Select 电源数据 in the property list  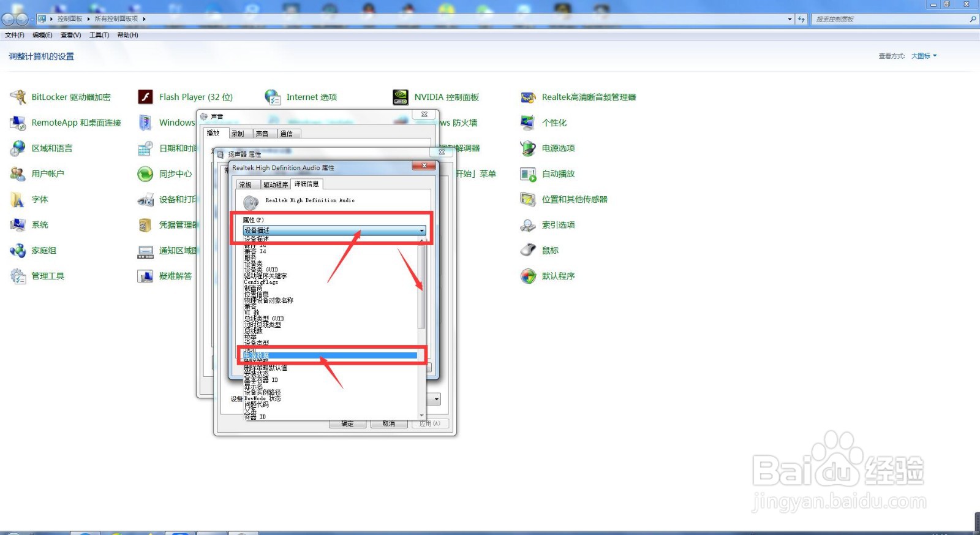point(330,355)
